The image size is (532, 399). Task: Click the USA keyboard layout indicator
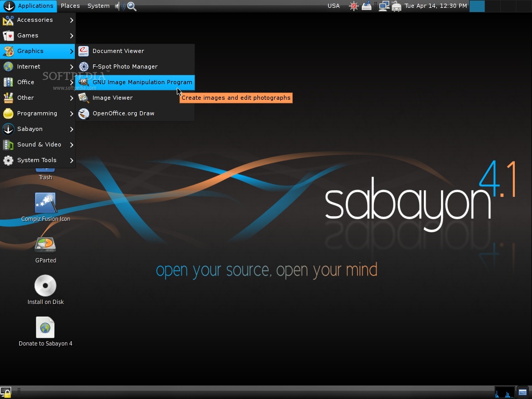333,6
